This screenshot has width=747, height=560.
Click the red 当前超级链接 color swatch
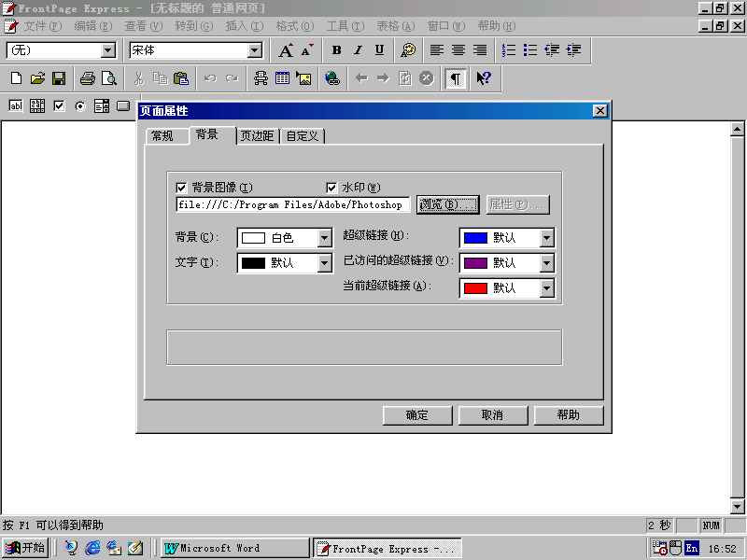coord(476,288)
